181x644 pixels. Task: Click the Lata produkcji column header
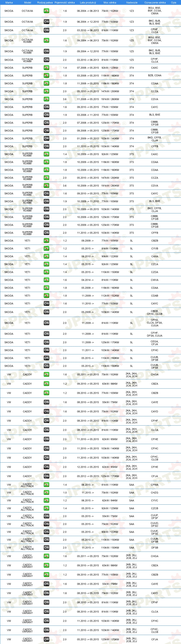coord(88,3)
